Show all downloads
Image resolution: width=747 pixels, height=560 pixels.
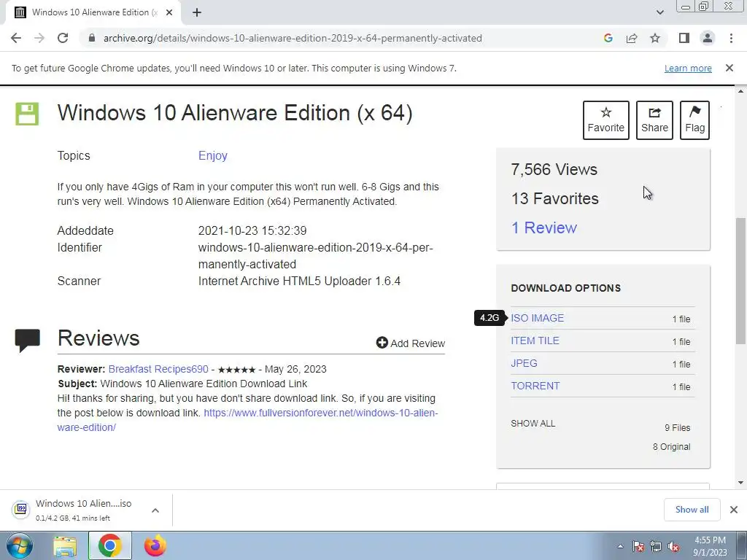[x=692, y=510]
